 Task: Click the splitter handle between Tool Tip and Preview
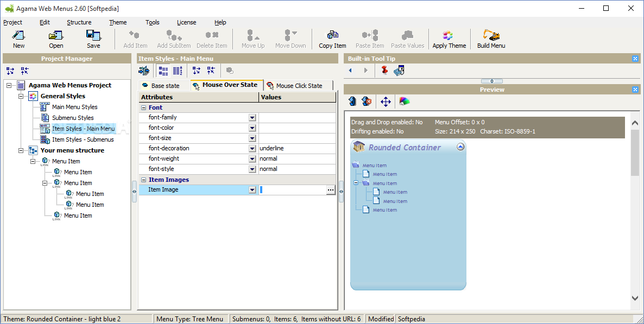(491, 81)
